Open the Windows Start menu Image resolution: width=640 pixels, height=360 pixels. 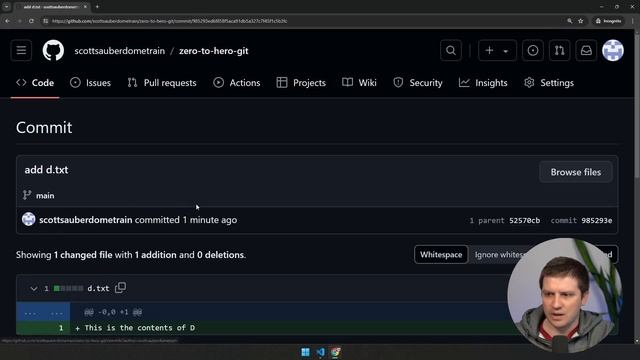click(305, 352)
